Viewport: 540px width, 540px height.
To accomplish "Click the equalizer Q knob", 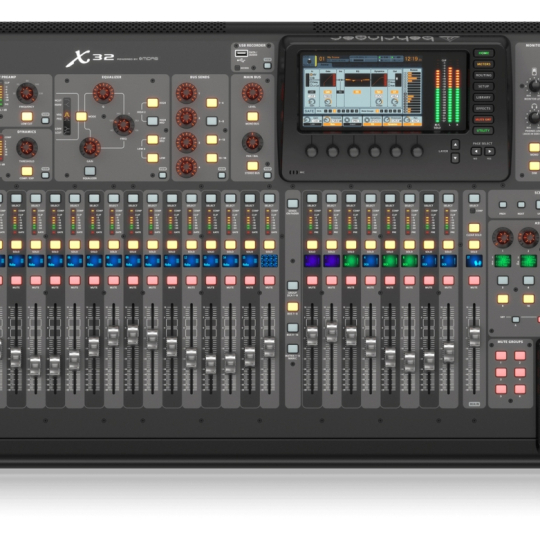I will 103,93.
